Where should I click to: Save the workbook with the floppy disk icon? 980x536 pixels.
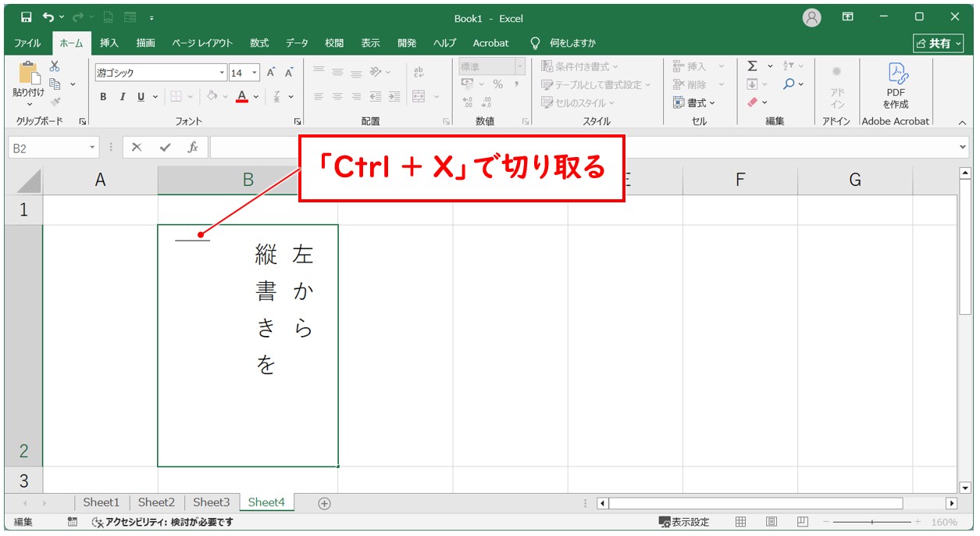[27, 17]
